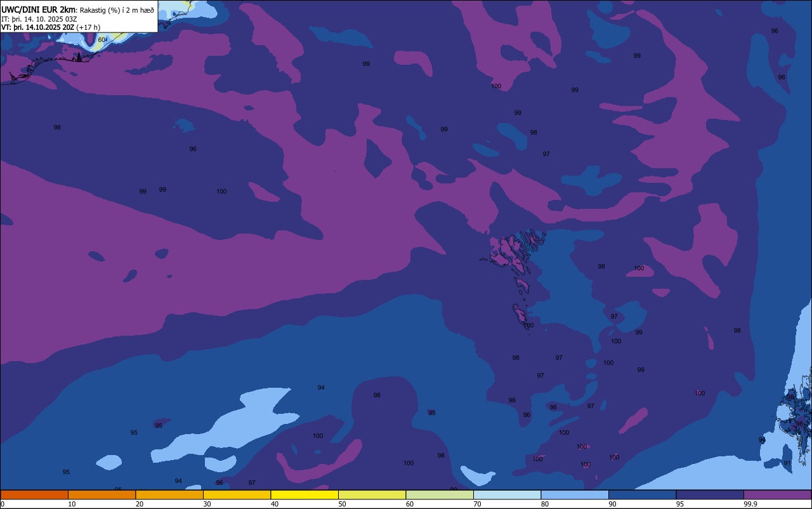Click the initial time line 'IT: þri. 14. 10. 2025 03Z'
Viewport: 812px width, 509px height.
39,19
